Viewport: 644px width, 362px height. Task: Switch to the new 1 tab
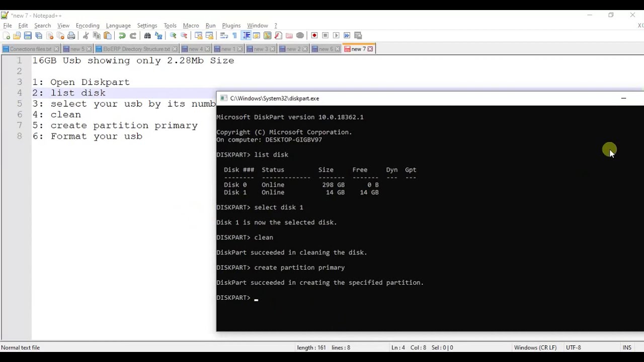(x=228, y=49)
